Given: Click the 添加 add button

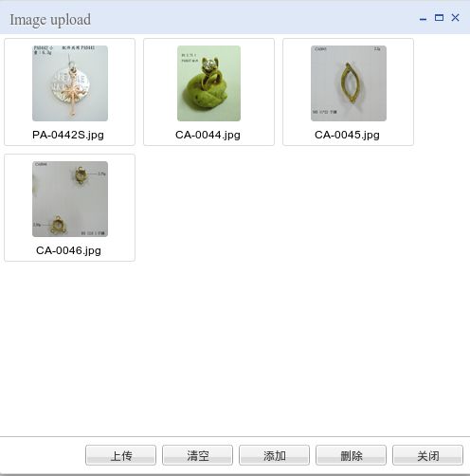Looking at the screenshot, I should 274,455.
